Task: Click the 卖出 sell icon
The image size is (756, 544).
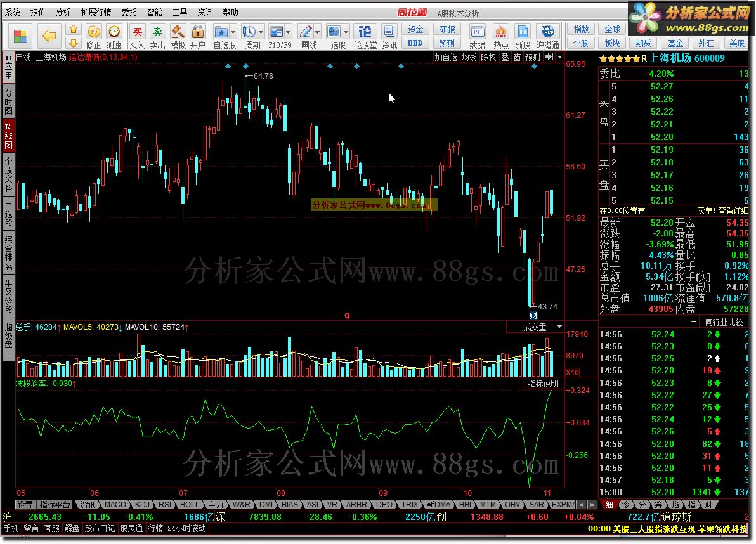Action: point(158,37)
